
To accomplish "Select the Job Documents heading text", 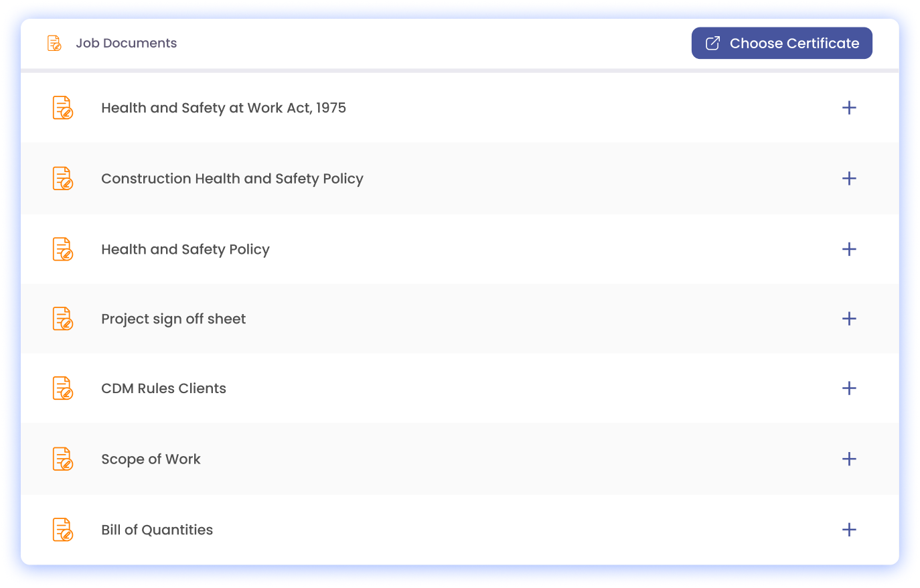I will pyautogui.click(x=126, y=44).
